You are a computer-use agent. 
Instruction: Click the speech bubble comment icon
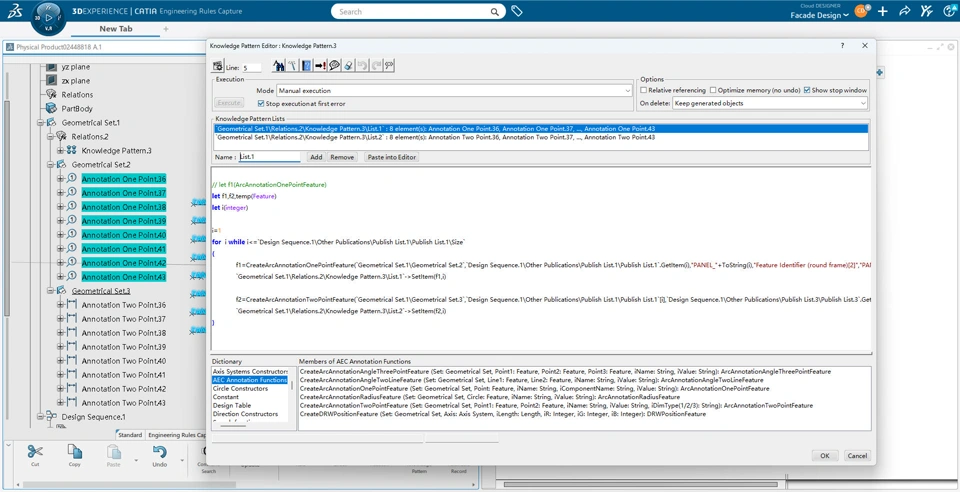[x=334, y=66]
